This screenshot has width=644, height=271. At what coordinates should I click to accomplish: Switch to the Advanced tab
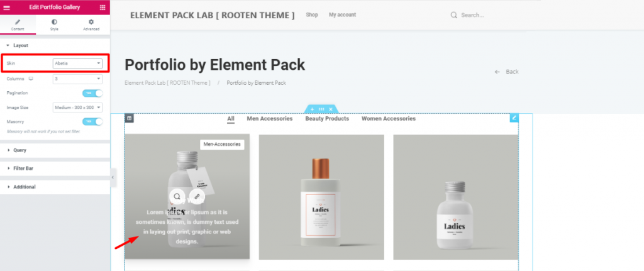click(91, 25)
